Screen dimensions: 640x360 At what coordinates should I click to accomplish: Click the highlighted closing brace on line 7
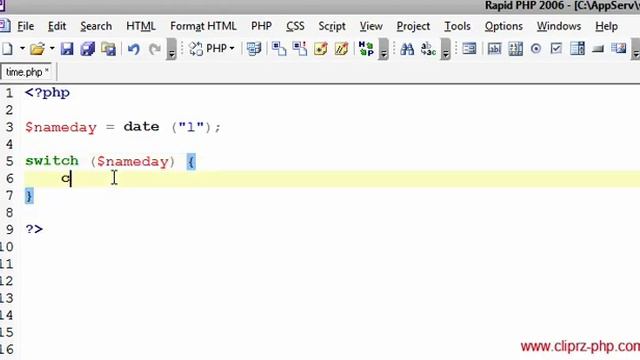pos(29,196)
